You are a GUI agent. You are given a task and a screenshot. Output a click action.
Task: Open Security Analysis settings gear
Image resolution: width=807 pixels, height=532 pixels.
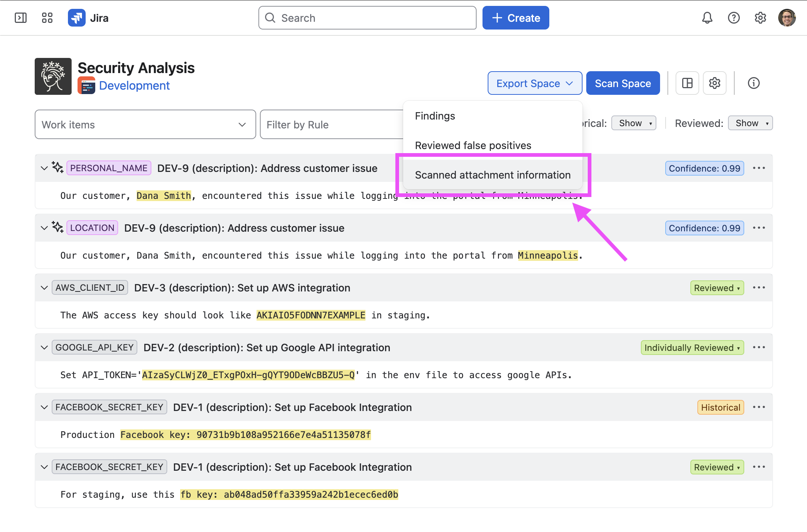pos(715,83)
